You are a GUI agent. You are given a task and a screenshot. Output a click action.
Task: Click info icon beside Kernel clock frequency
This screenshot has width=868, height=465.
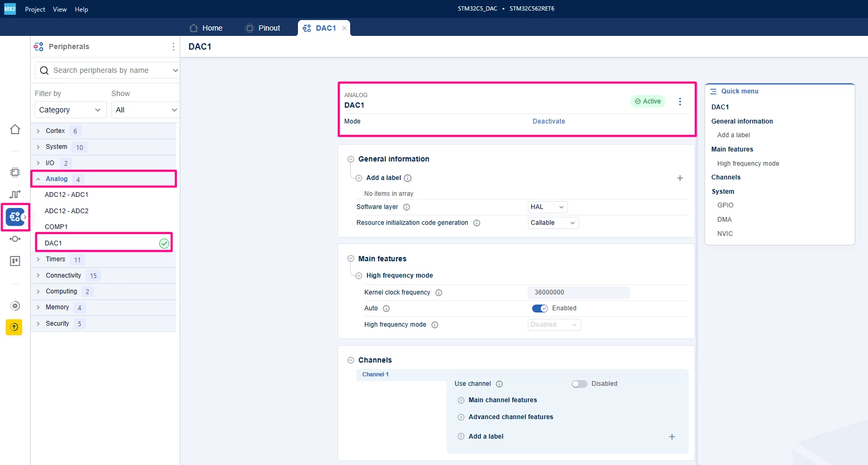click(439, 293)
